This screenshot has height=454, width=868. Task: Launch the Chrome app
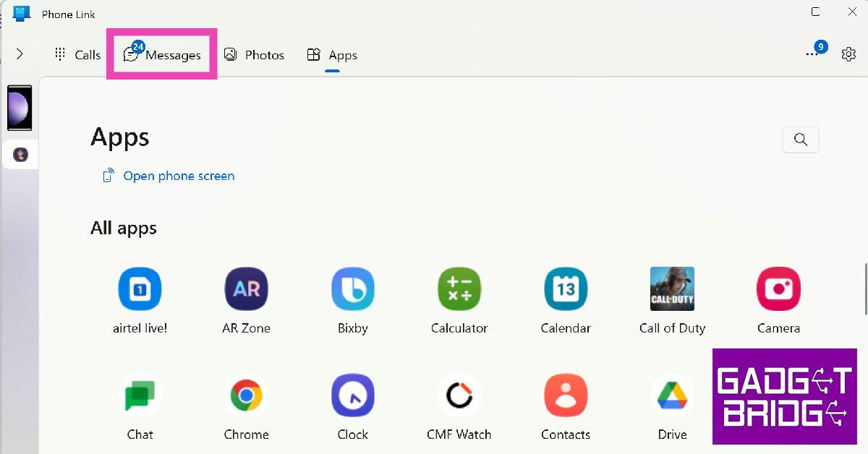coord(246,395)
